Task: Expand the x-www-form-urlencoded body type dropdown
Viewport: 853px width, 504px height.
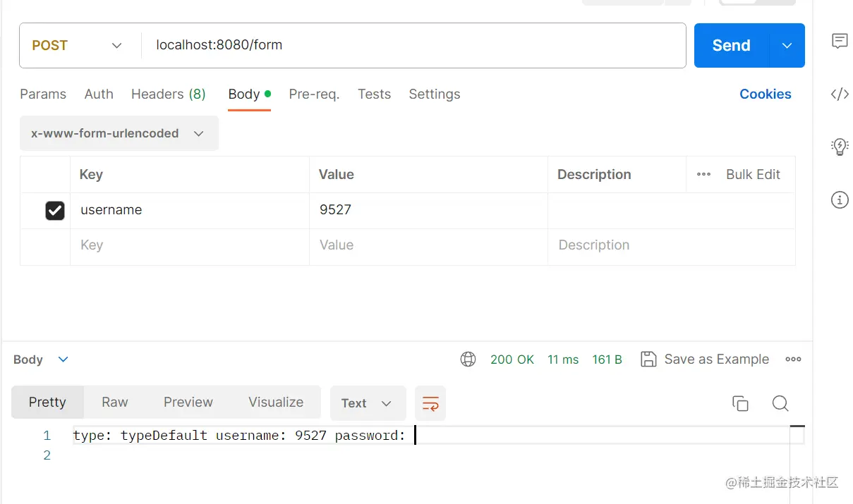Action: click(x=119, y=133)
